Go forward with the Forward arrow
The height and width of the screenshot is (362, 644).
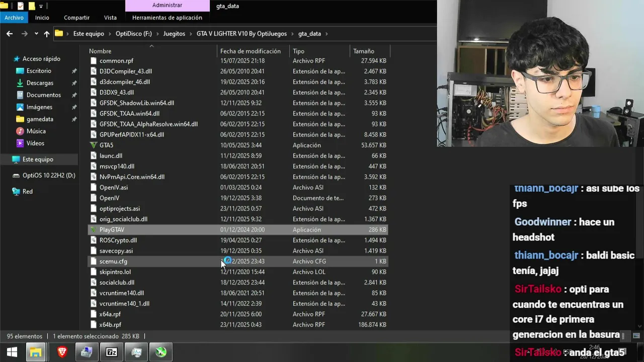tap(24, 34)
